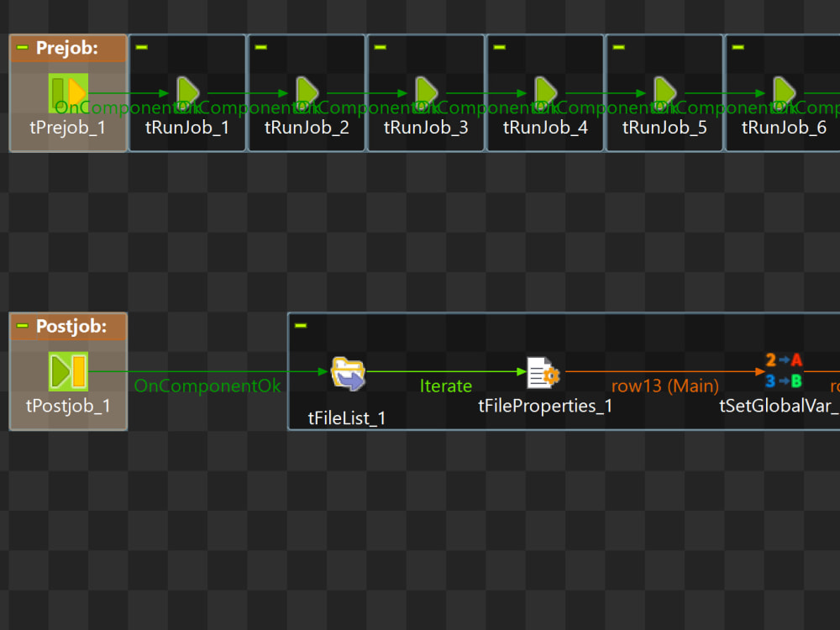Click the tRunJob_1 label text
Screen dimensions: 840x630
coord(187,128)
